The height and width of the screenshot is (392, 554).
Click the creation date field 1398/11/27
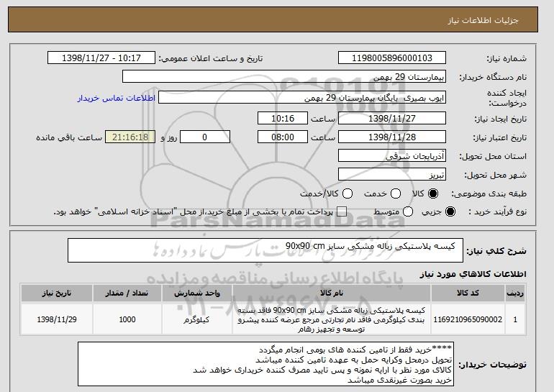pos(392,118)
